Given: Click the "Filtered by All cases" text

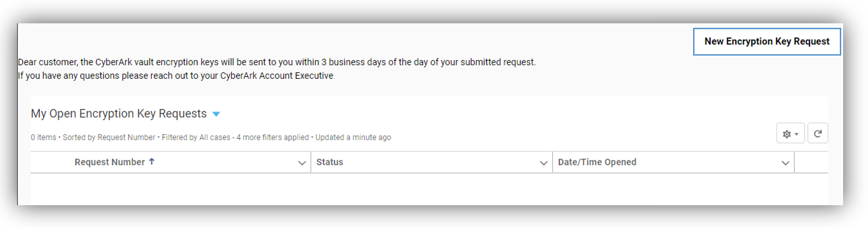Looking at the screenshot, I should tap(196, 137).
